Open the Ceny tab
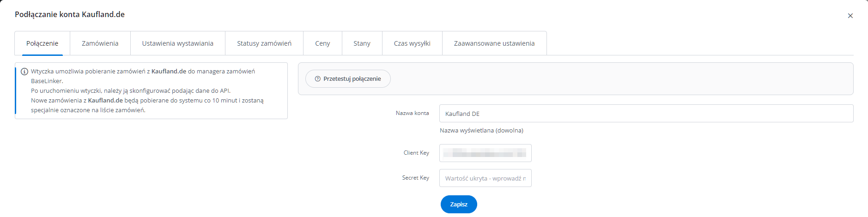Viewport: 868px width, 217px height. [x=322, y=43]
